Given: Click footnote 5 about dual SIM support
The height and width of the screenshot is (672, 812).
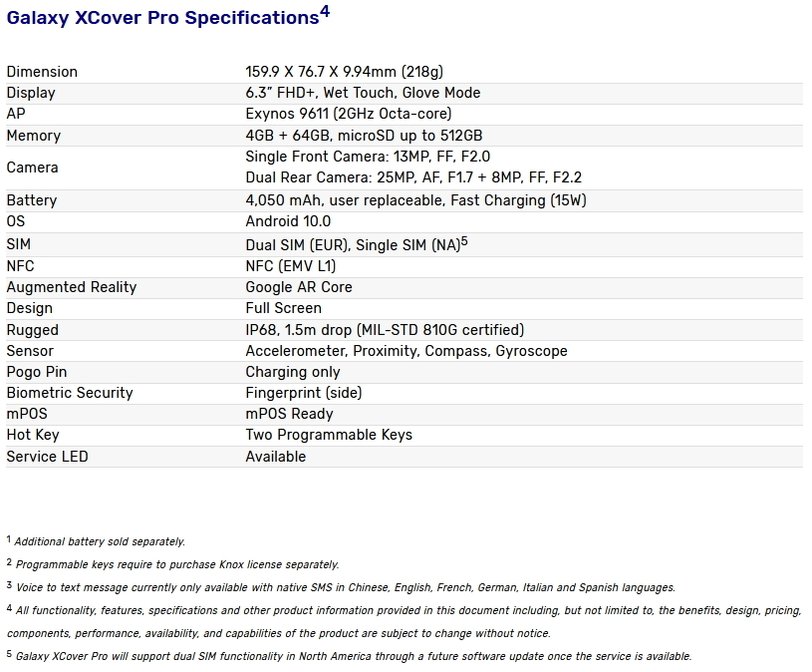Looking at the screenshot, I should 349,656.
